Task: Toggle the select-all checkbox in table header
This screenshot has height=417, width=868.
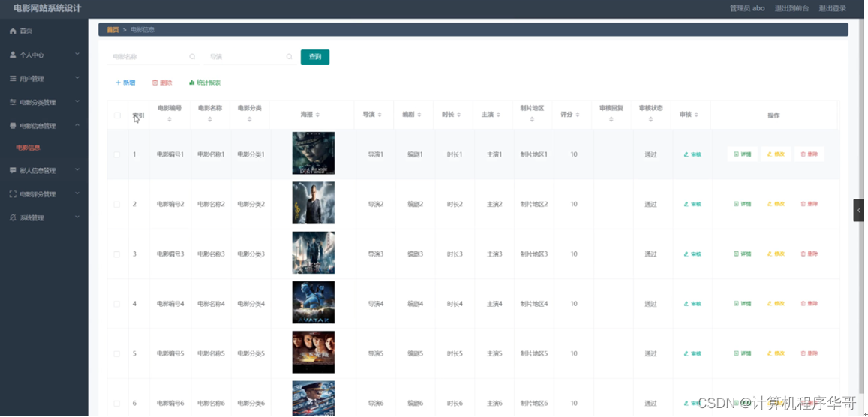Action: [117, 115]
